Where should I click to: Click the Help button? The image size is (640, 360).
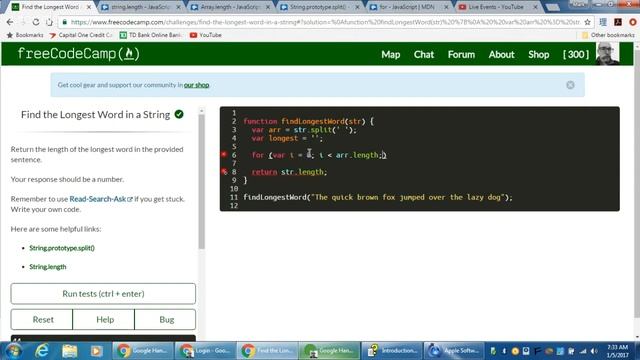tap(104, 320)
